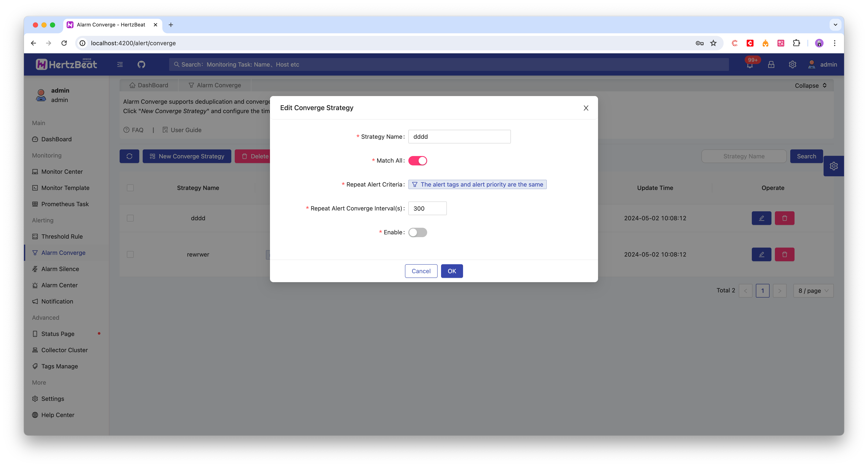The height and width of the screenshot is (467, 868).
Task: Toggle the Collapse expander
Action: 811,86
